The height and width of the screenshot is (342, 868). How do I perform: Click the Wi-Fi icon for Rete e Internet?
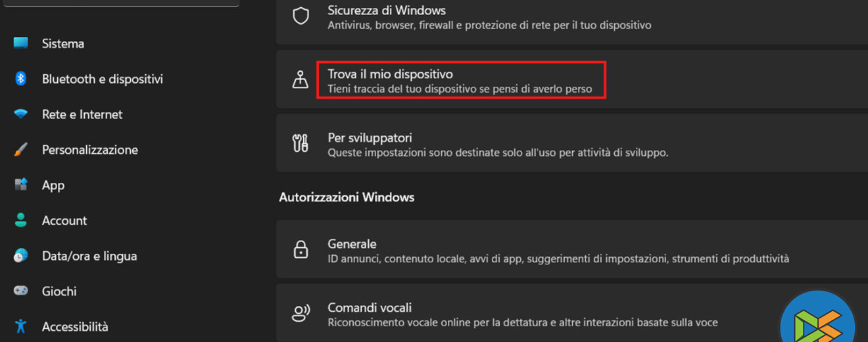(x=21, y=114)
